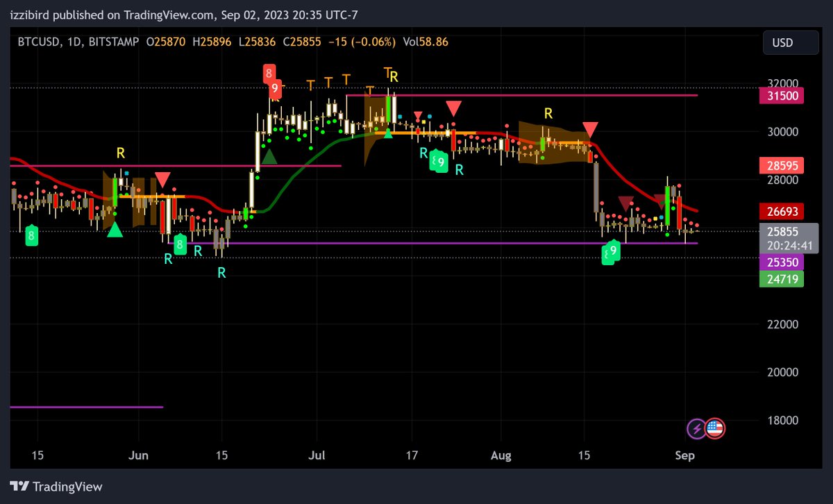The width and height of the screenshot is (833, 504).
Task: Click the purple lightning bolt icon near bottom right
Action: (696, 428)
